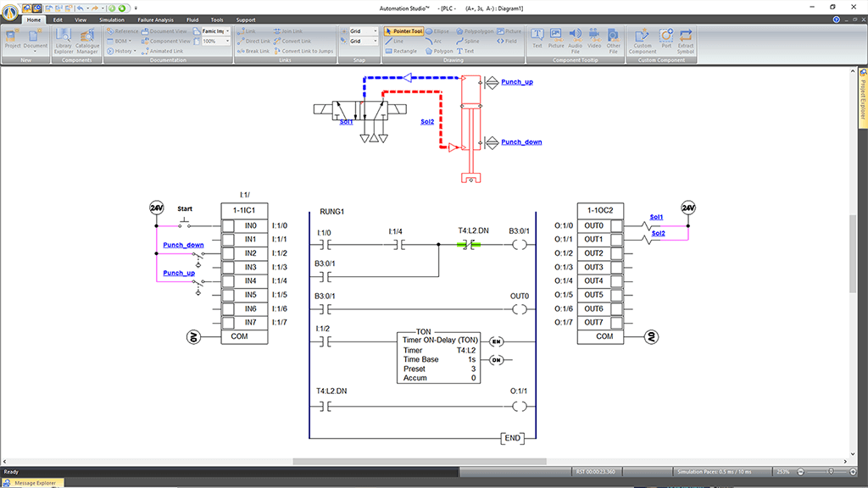Expand the first Grid snap dropdown
This screenshot has width=868, height=488.
pyautogui.click(x=377, y=31)
